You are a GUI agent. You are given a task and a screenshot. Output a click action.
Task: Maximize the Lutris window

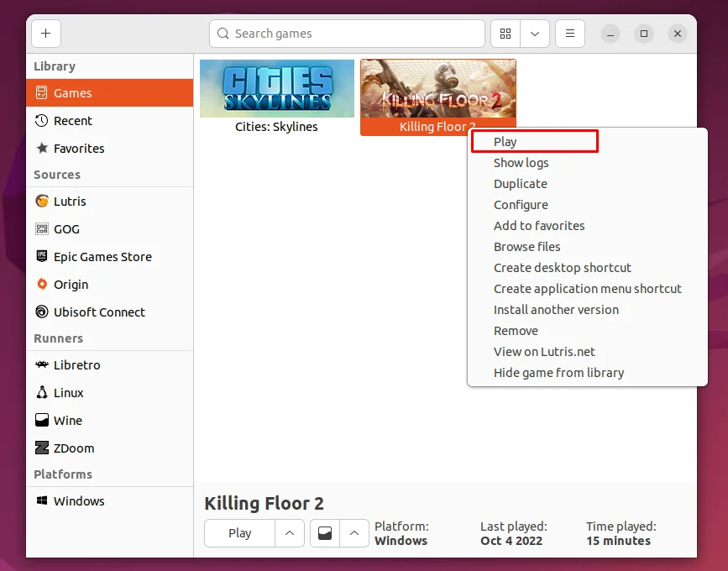pos(644,34)
